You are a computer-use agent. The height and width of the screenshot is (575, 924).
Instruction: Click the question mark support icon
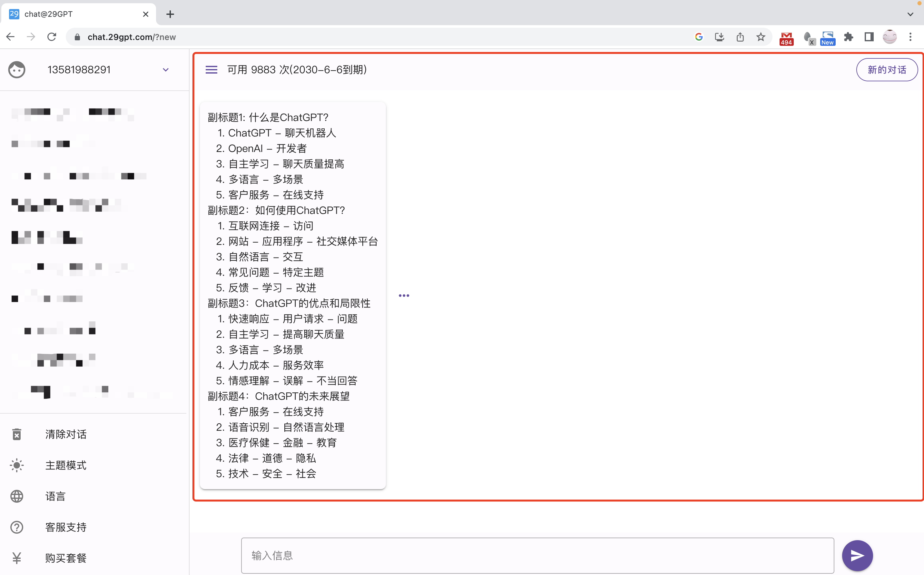point(17,527)
